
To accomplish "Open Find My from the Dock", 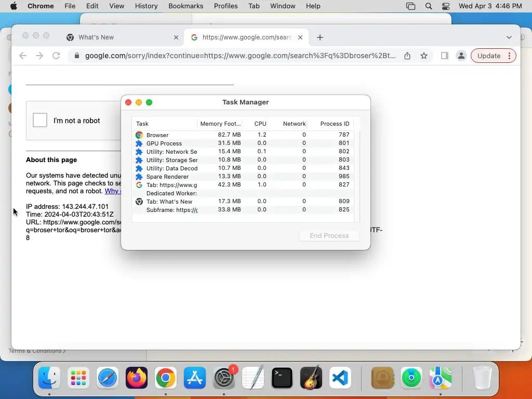I will click(411, 378).
